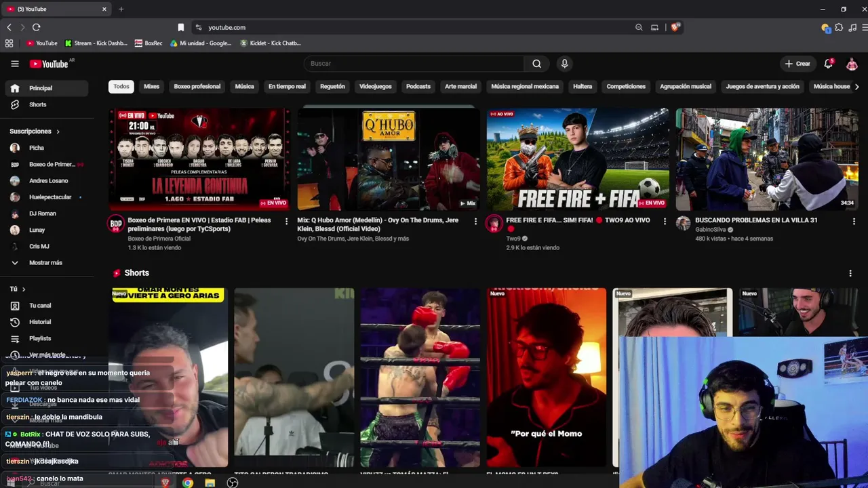Open the Villa 31 video thumbnail
The image size is (868, 488).
(x=767, y=159)
